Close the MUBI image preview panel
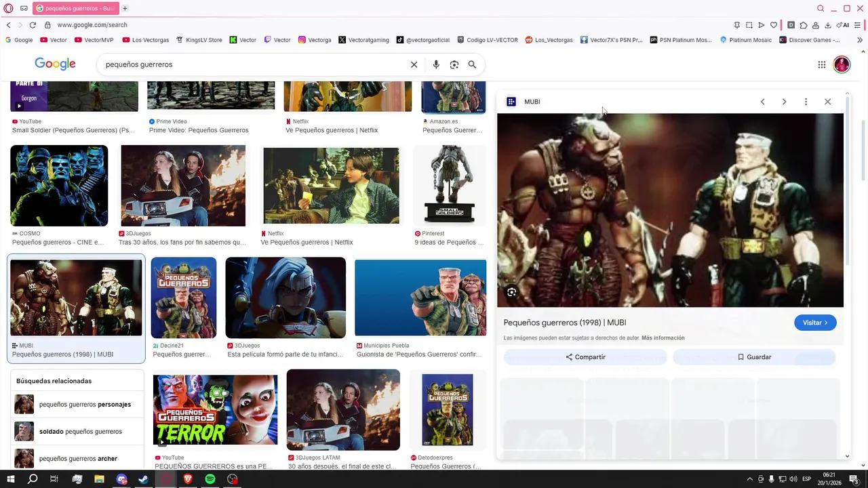 [x=827, y=102]
